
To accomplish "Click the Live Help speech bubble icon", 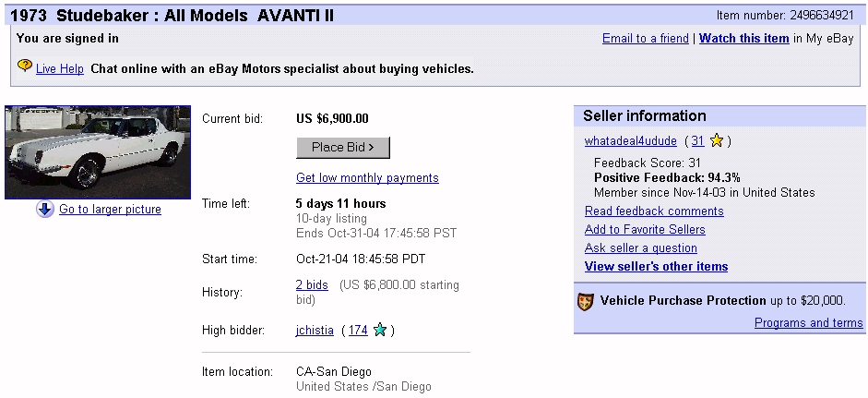I will click(x=25, y=66).
